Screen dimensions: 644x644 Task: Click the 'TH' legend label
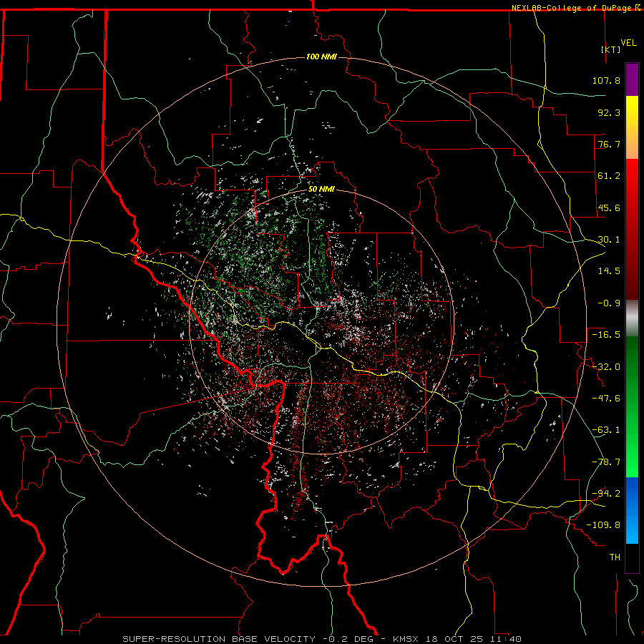point(615,557)
